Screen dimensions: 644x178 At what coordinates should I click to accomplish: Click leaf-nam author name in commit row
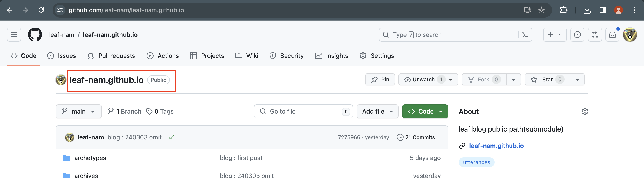point(90,137)
